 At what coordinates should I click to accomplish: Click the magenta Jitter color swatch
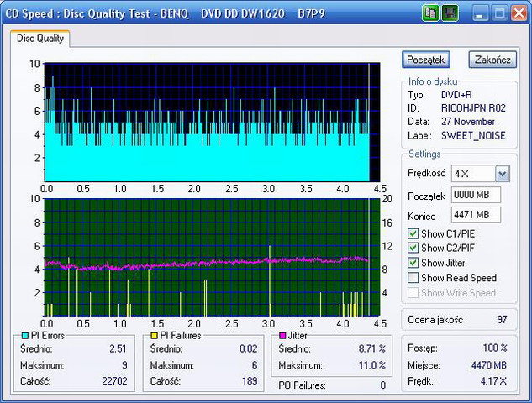point(282,336)
